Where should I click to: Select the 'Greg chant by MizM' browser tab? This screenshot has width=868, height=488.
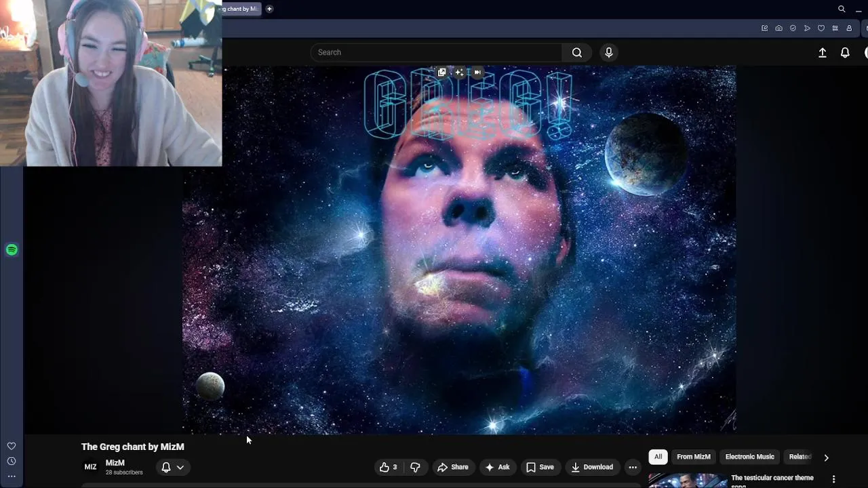(x=241, y=9)
